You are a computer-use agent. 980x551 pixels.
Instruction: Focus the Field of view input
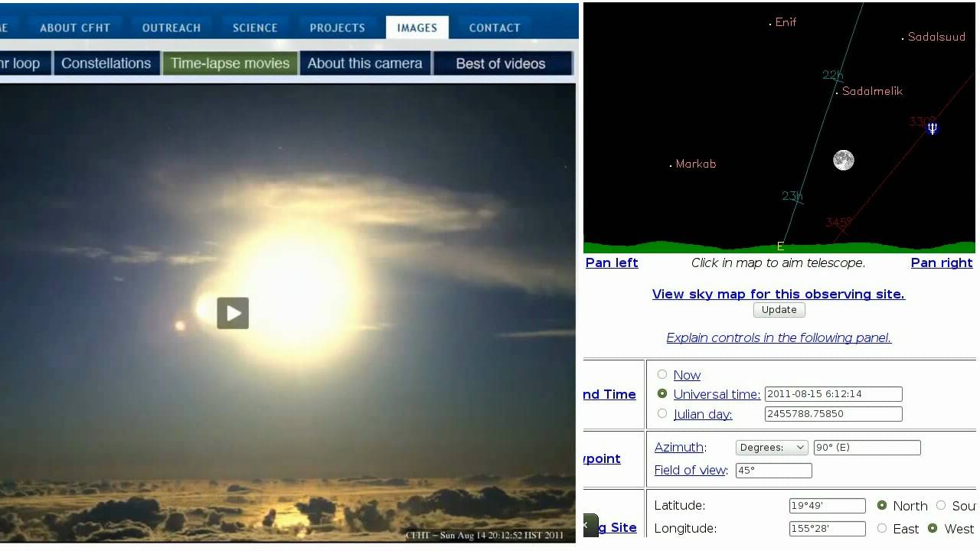(773, 471)
